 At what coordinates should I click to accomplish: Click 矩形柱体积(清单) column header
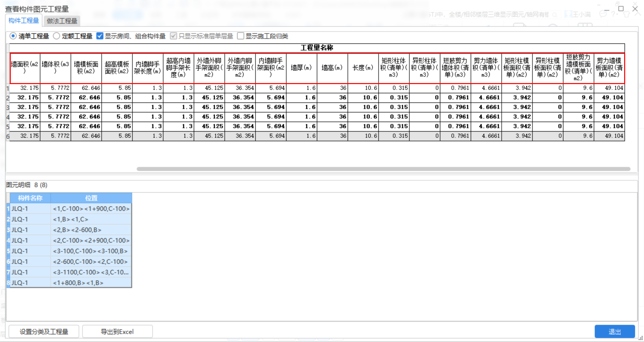(x=394, y=68)
